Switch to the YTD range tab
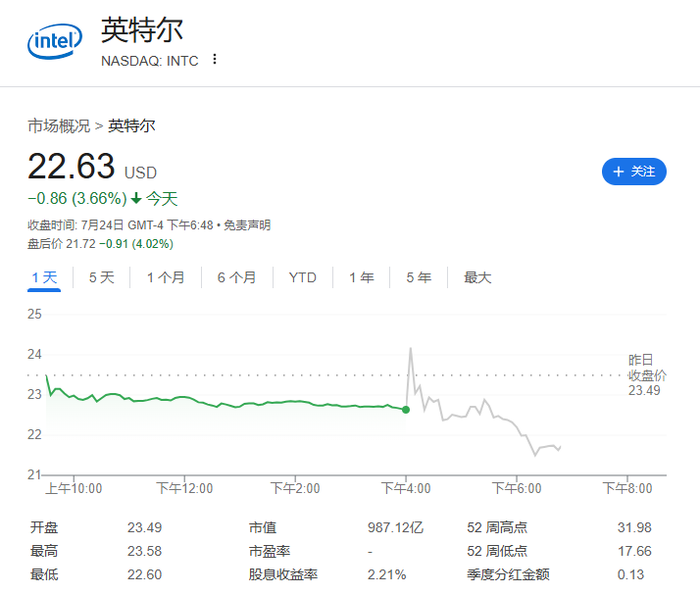 (303, 277)
